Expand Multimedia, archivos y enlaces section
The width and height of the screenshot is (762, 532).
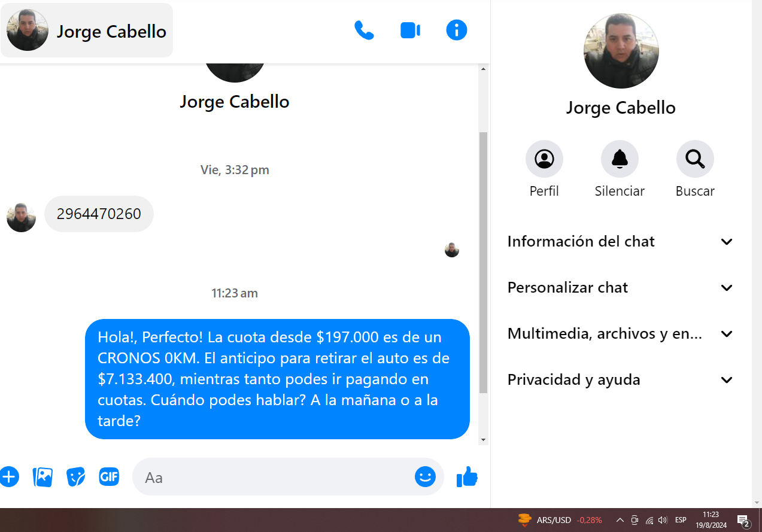620,334
